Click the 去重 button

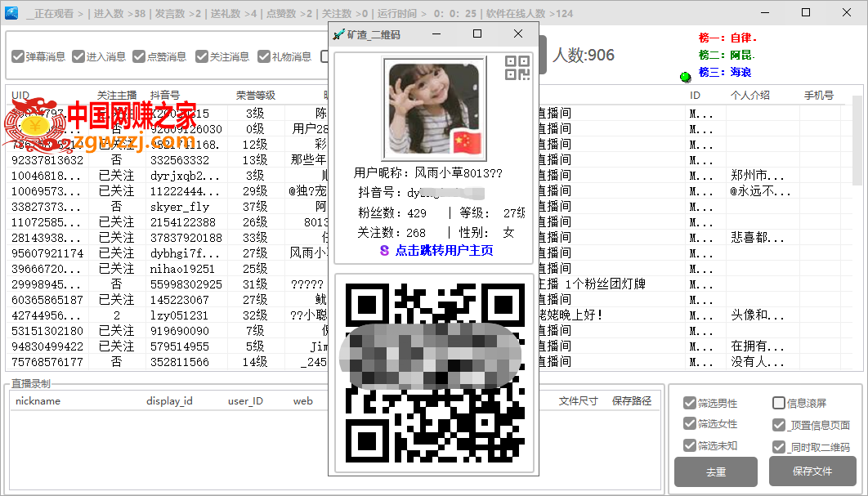716,471
